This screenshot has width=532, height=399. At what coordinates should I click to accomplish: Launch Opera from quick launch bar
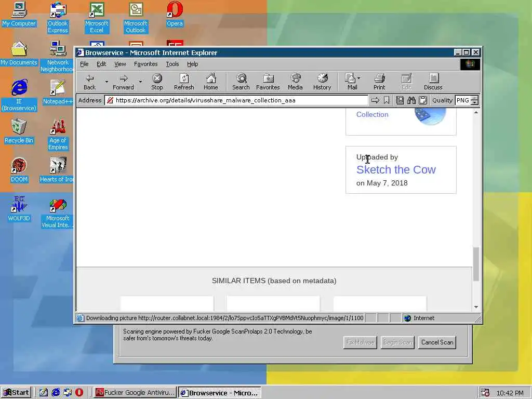79,393
